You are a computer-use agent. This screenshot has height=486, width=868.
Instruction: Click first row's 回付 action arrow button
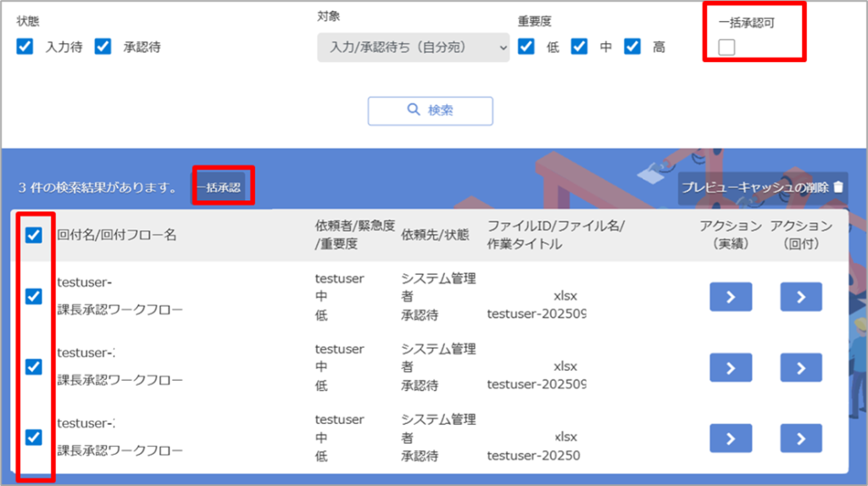802,297
